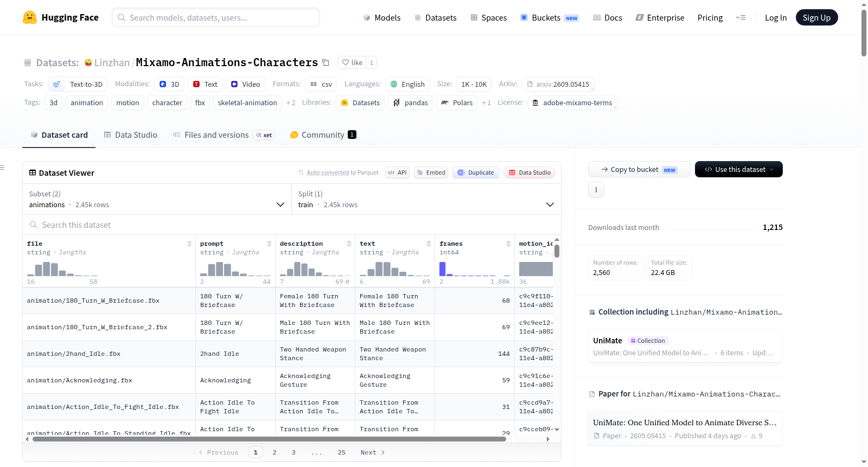Viewport: 868px width, 467px height.
Task: Open Docs in the top navigation
Action: tap(608, 17)
